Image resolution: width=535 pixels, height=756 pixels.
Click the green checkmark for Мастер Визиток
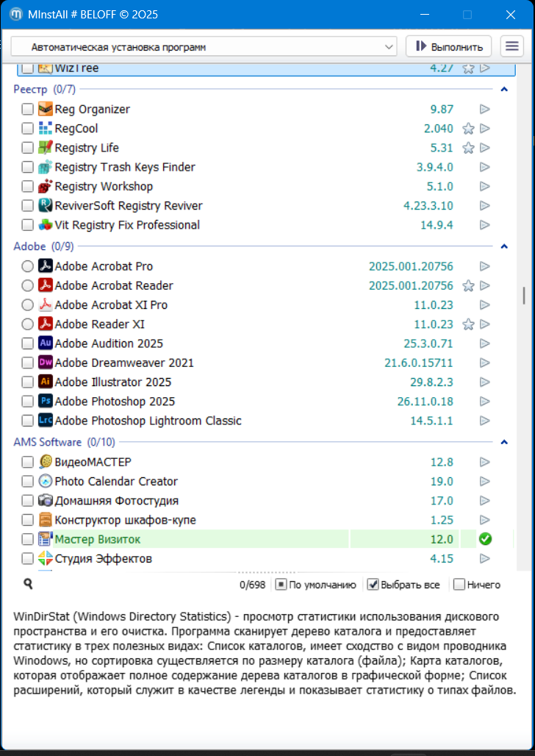pyautogui.click(x=484, y=540)
